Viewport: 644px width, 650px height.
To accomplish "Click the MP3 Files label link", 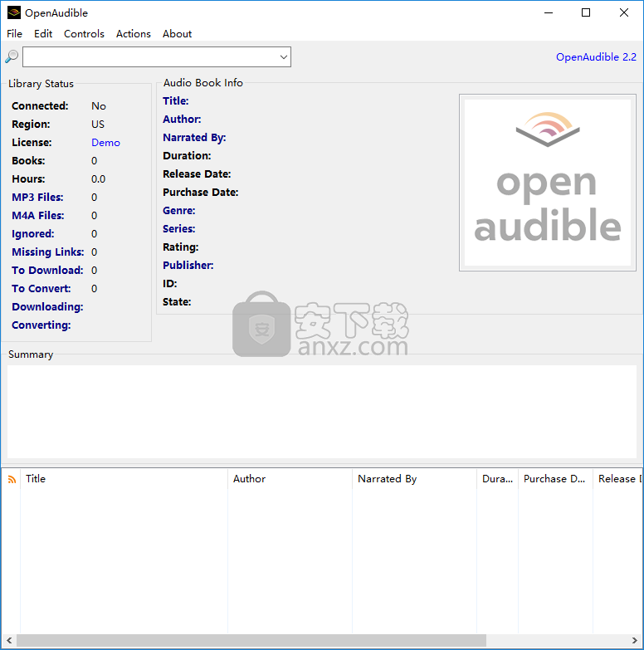I will coord(37,198).
